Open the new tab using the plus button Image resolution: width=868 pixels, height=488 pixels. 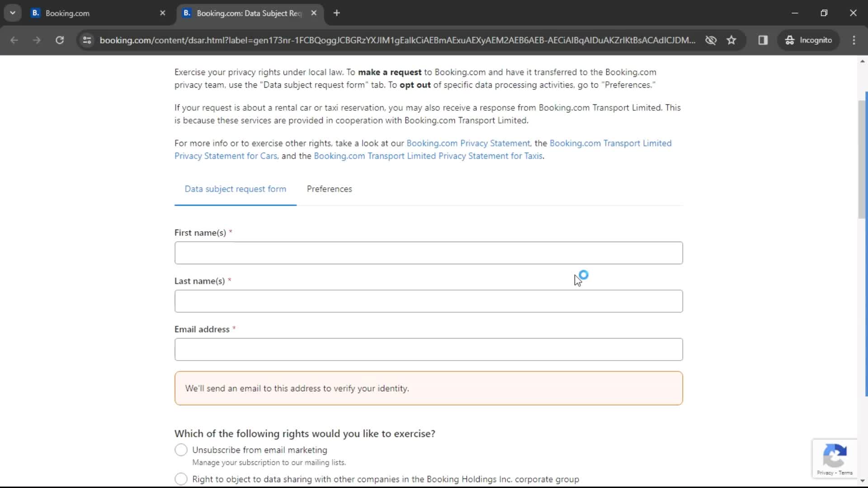pos(337,13)
